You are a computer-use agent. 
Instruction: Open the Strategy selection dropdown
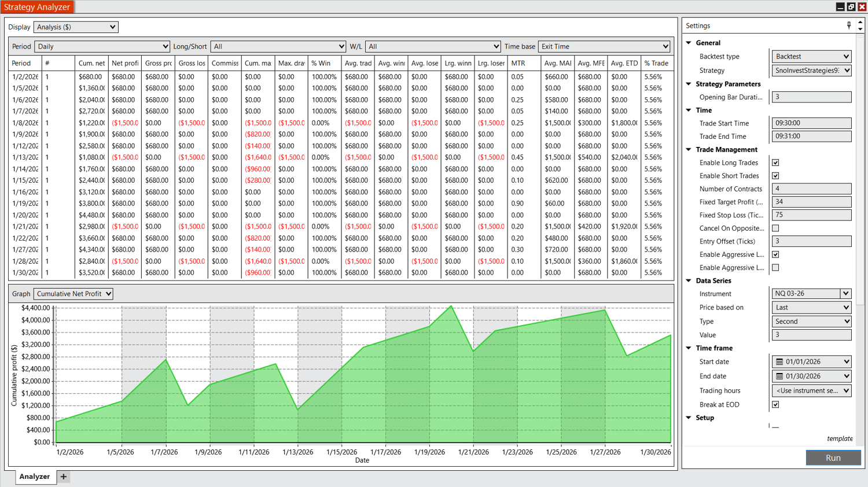click(x=811, y=71)
